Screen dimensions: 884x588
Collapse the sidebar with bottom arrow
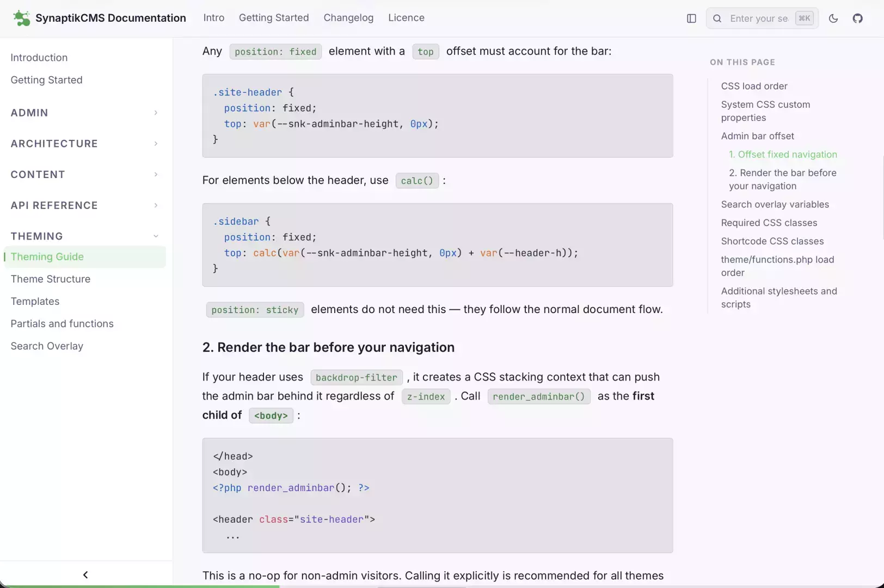(x=85, y=575)
